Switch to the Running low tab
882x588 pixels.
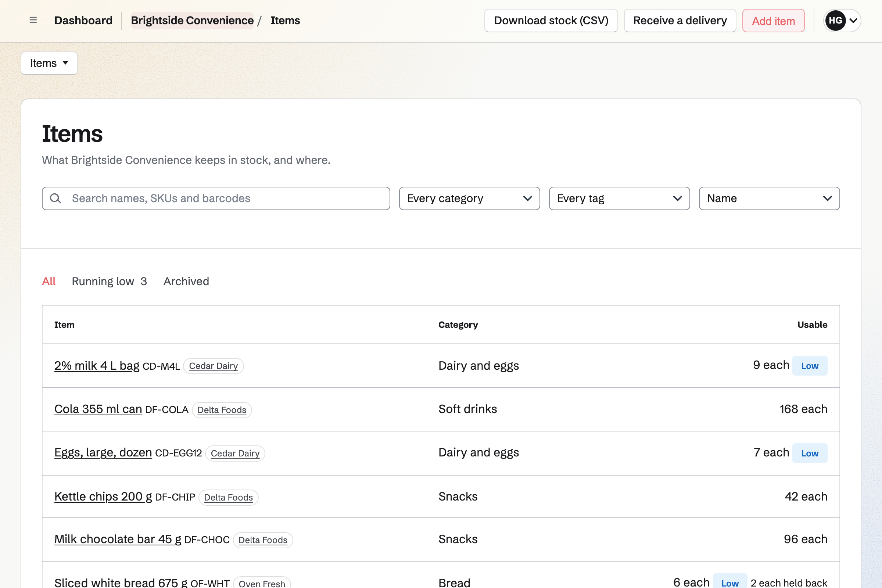click(109, 281)
